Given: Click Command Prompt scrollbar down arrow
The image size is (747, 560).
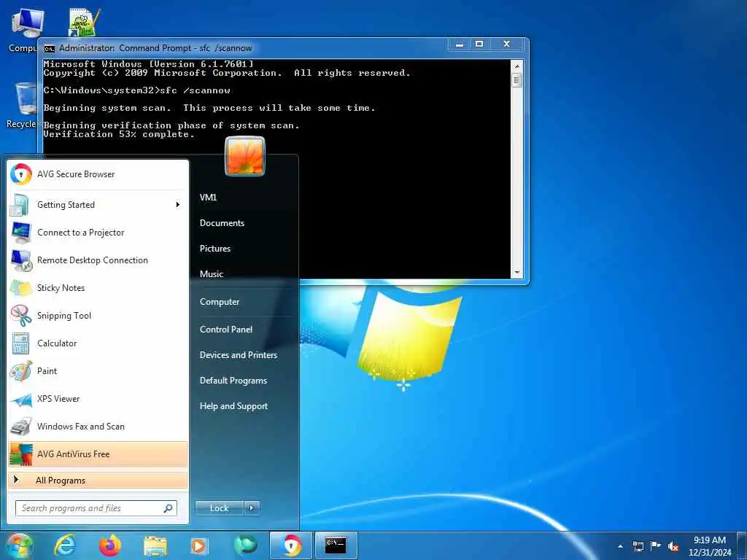Looking at the screenshot, I should pyautogui.click(x=517, y=273).
